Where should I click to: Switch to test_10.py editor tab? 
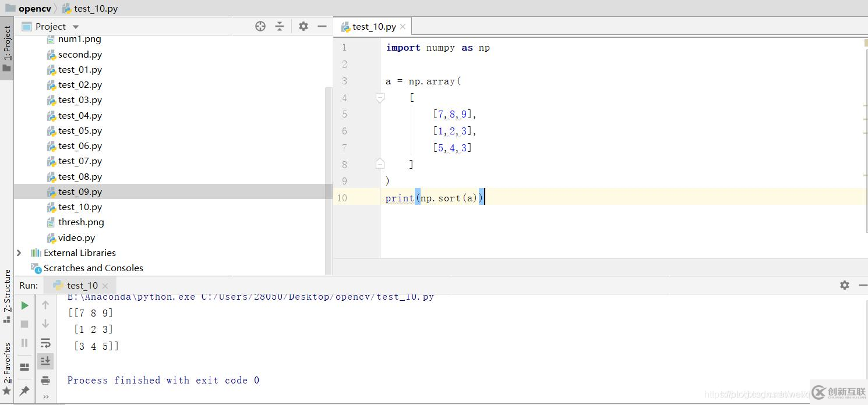pyautogui.click(x=374, y=27)
